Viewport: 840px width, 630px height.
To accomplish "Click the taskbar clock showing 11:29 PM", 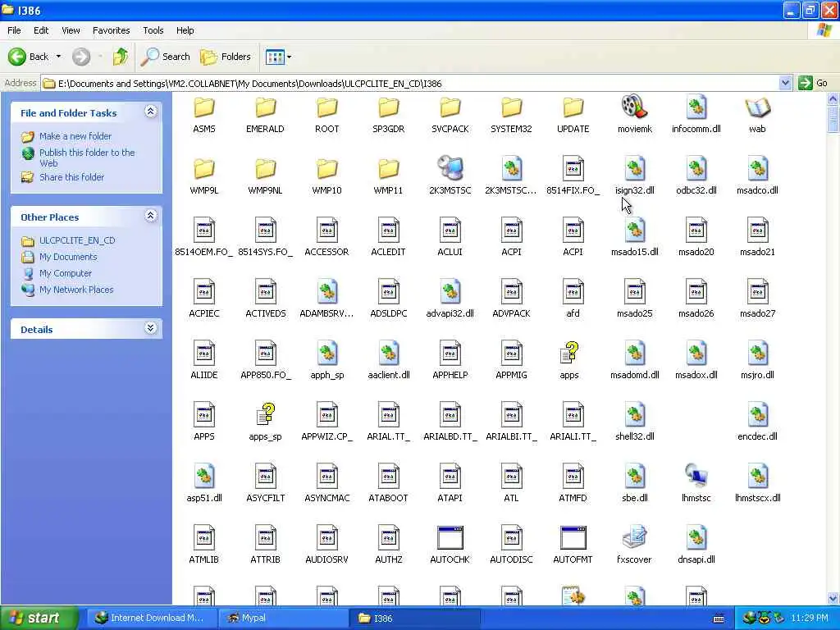I will point(810,618).
